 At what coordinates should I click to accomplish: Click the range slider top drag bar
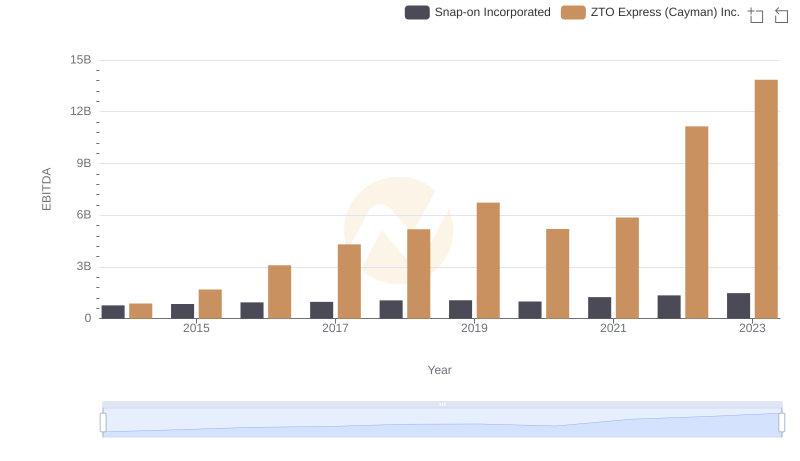442,404
